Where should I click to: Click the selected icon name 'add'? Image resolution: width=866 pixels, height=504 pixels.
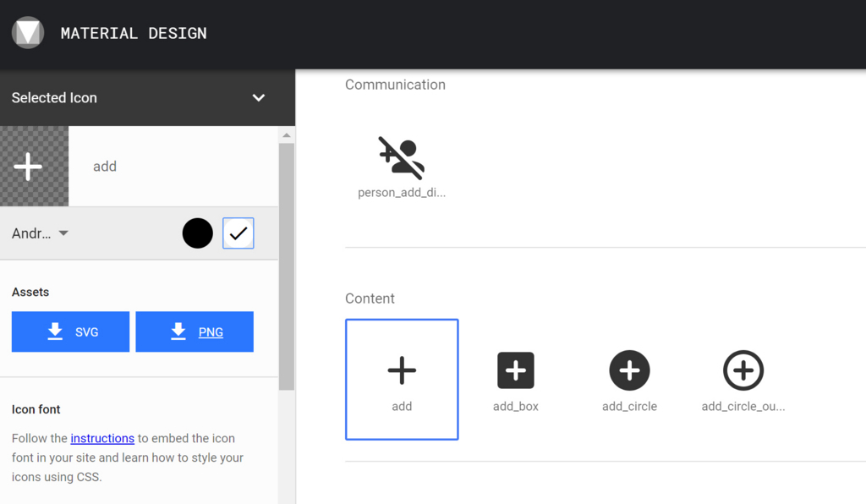point(105,166)
